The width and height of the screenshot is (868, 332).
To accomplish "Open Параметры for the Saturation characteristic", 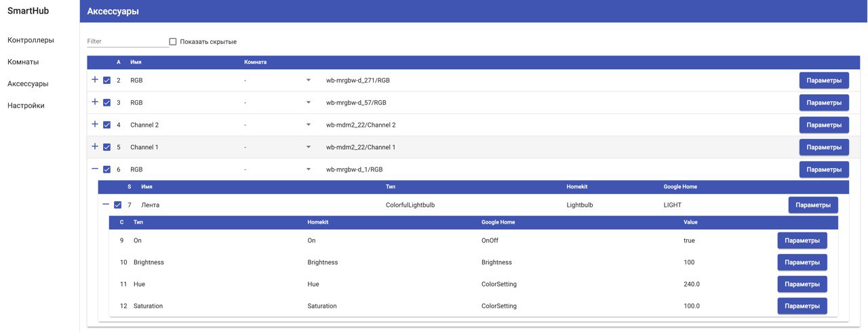I will [x=802, y=306].
